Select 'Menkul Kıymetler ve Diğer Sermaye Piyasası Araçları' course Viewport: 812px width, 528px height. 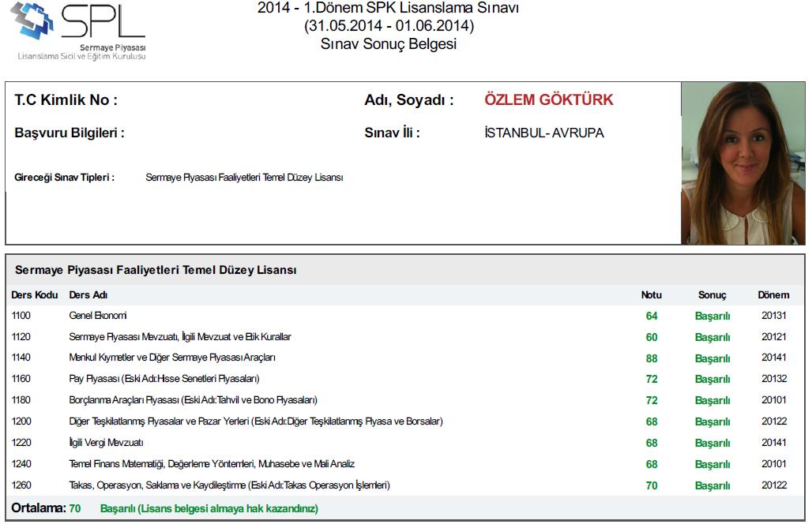coord(172,358)
